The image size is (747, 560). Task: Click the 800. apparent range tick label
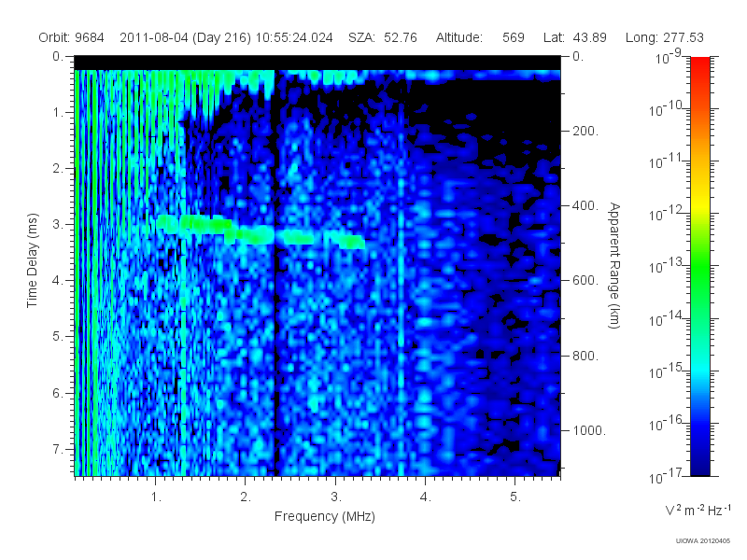pyautogui.click(x=585, y=356)
